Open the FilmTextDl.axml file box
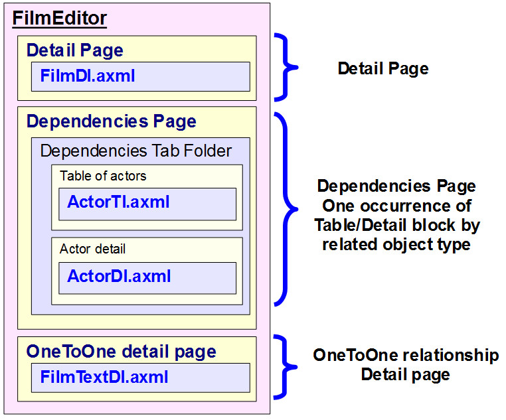The image size is (506, 420). (x=140, y=378)
